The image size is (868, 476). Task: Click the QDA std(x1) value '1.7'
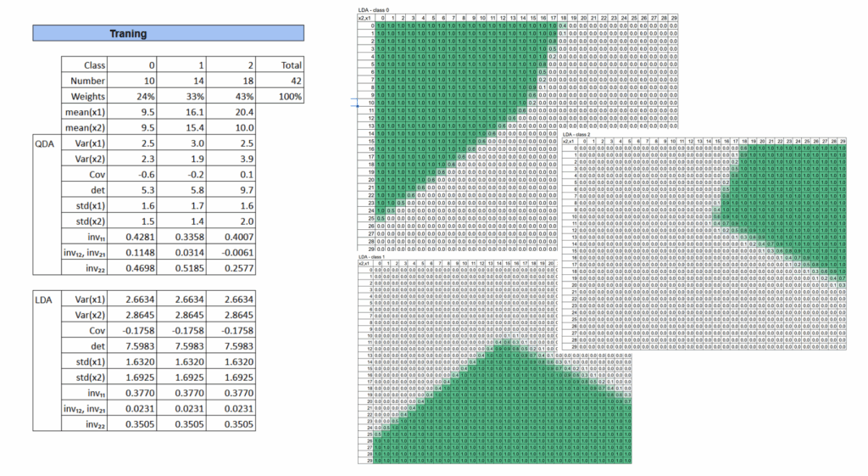click(181, 205)
